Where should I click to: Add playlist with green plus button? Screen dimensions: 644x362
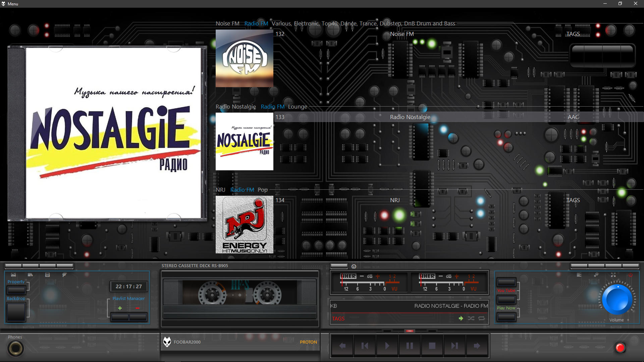coord(120,308)
